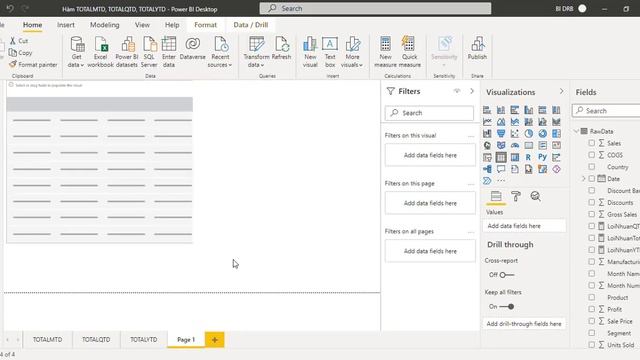Open the Insert ribbon tab

(x=66, y=25)
